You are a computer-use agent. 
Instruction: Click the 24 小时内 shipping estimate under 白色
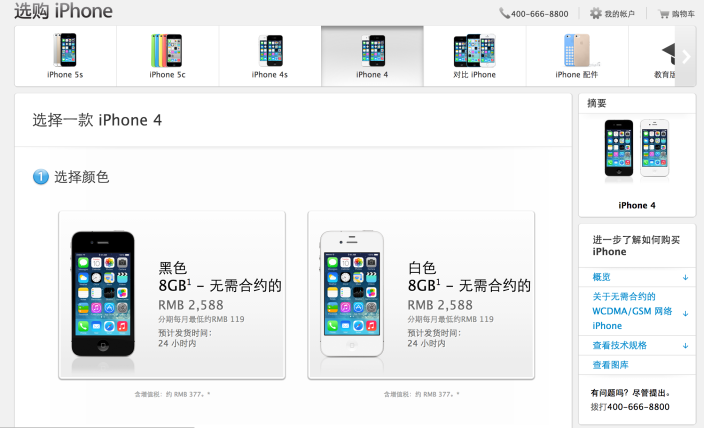[426, 344]
